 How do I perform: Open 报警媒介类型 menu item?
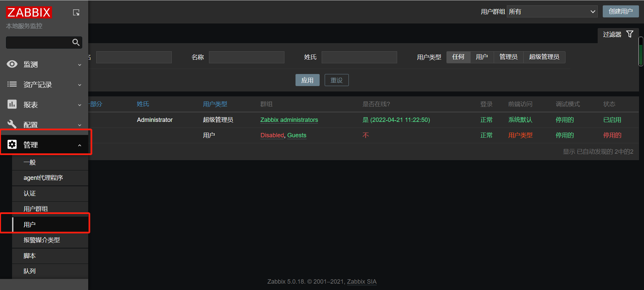[x=50, y=240]
